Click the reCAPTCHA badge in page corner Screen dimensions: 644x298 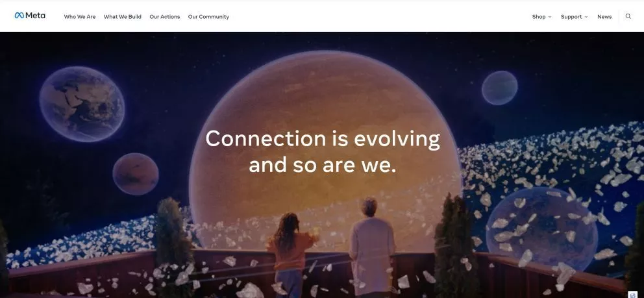pos(633,294)
